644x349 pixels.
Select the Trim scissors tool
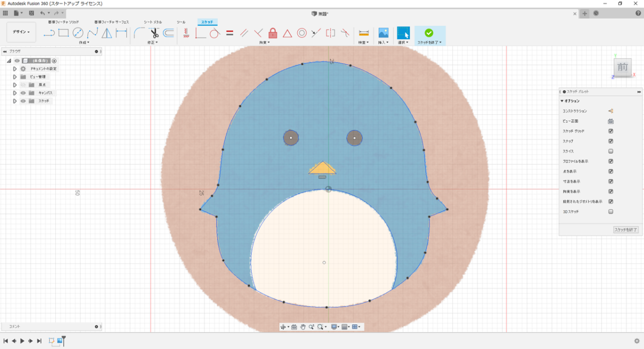pyautogui.click(x=154, y=33)
